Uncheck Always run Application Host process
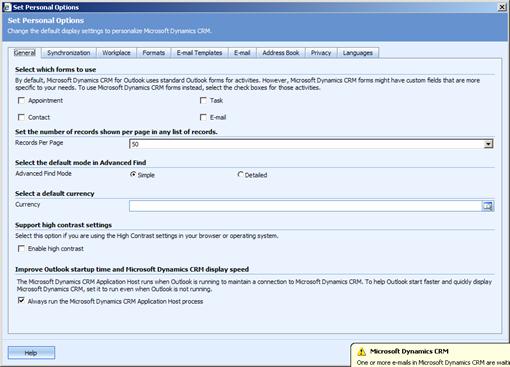This screenshot has height=367, width=510. (x=21, y=301)
